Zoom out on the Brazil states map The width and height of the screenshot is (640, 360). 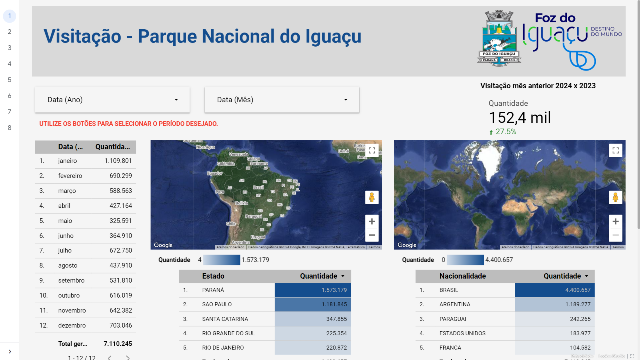pos(371,235)
